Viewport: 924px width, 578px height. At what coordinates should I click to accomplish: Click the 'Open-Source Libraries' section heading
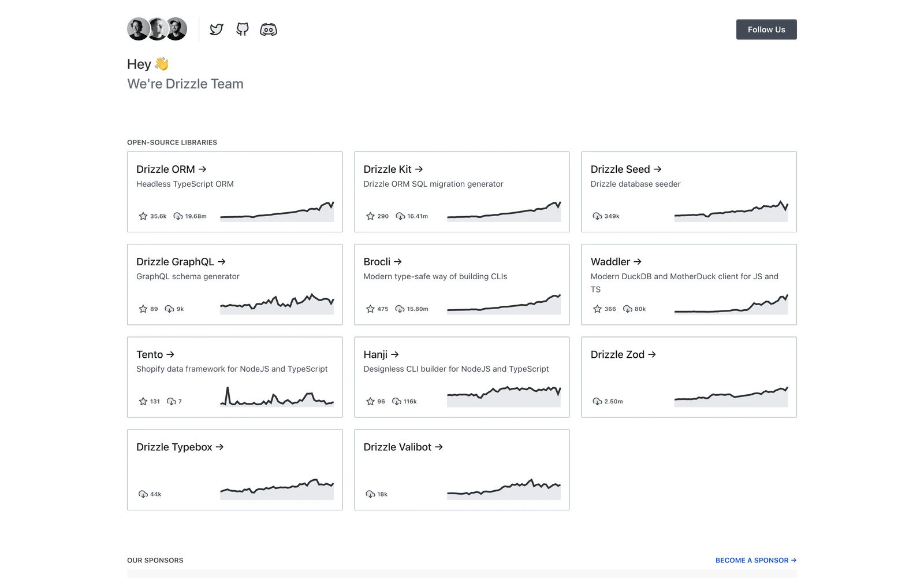(172, 142)
